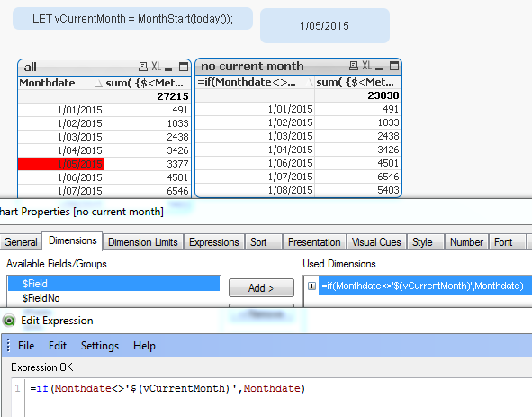
Task: Sort the calculated dimension column header
Action: (x=255, y=82)
